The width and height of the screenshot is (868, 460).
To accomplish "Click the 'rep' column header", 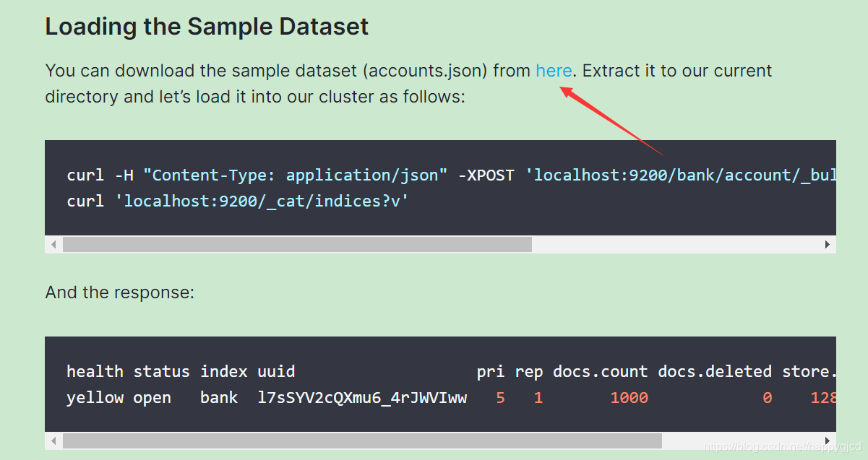I will 529,371.
